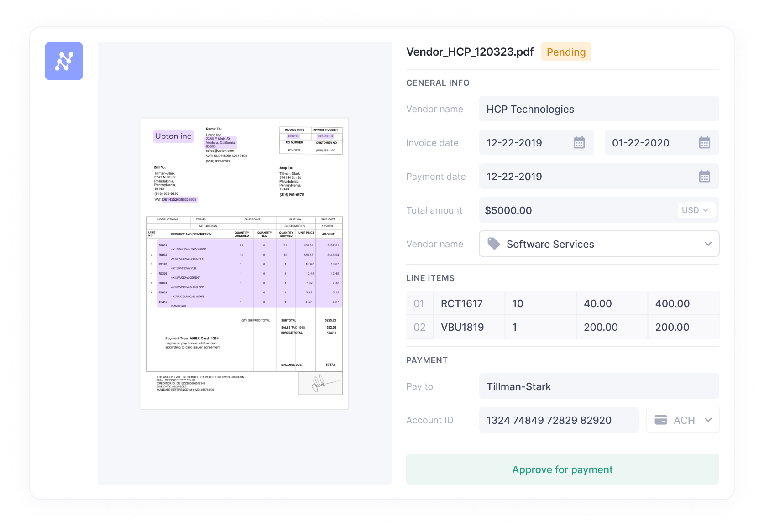Click the Vendor_HCP_120323.pdf filename

(x=470, y=52)
